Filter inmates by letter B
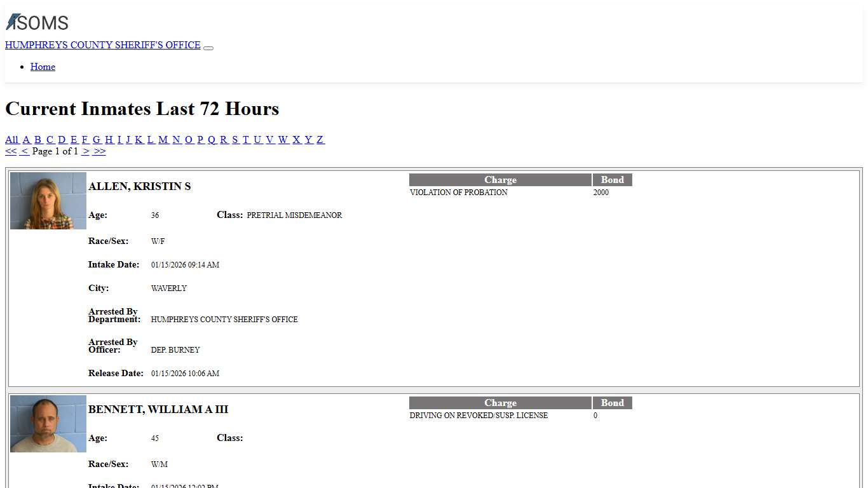Screen dimensions: 868x488 coord(37,140)
